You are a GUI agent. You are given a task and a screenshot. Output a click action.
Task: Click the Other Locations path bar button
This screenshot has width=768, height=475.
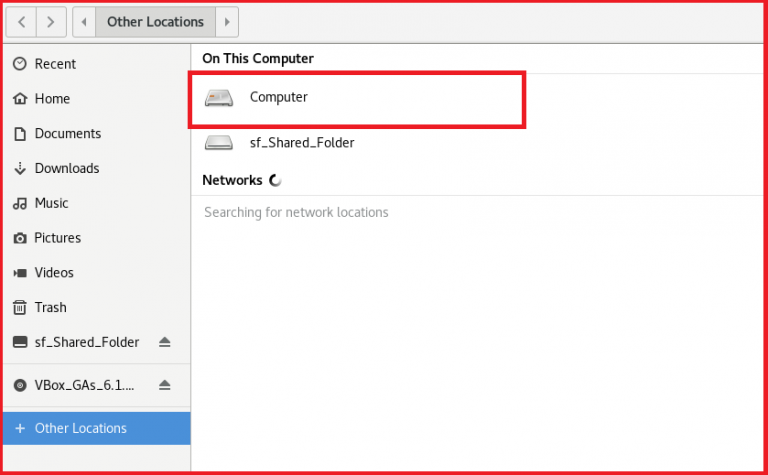coord(155,21)
